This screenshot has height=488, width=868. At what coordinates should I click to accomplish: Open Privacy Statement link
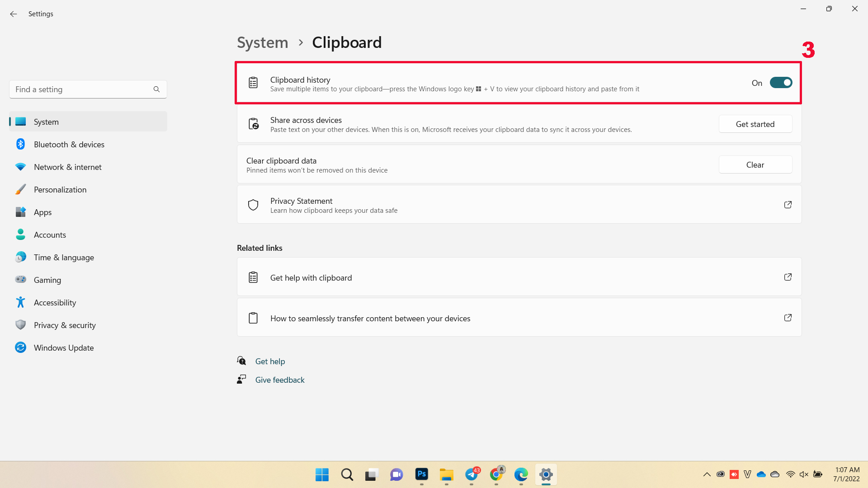point(788,204)
